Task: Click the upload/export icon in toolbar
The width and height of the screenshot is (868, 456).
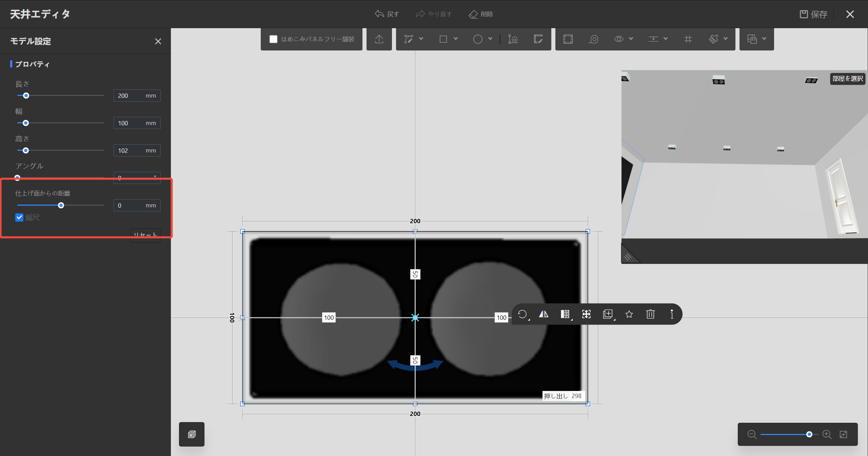Action: coord(379,39)
